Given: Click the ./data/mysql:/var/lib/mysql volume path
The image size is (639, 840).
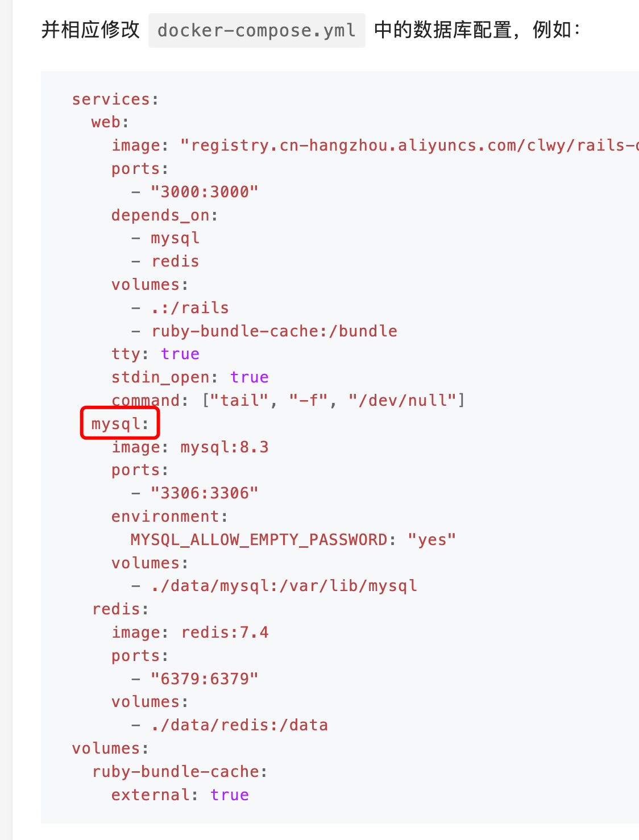Looking at the screenshot, I should tap(284, 586).
